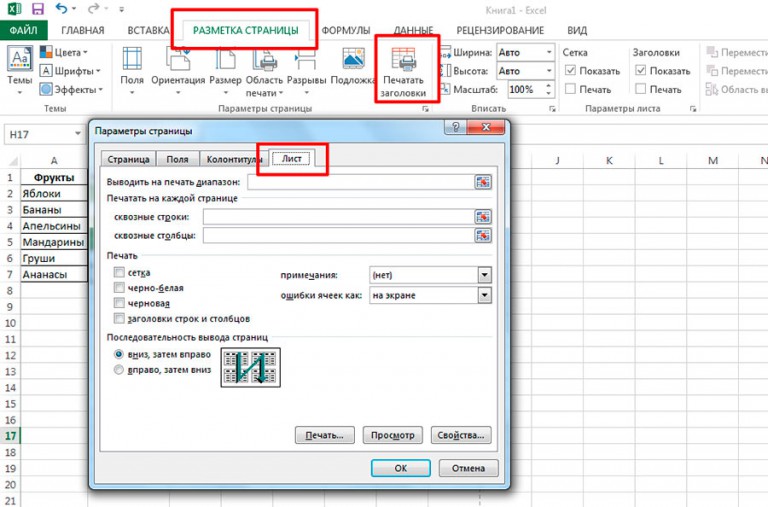Click the Excel app icon in title bar
This screenshot has width=768, height=507.
pos(14,9)
